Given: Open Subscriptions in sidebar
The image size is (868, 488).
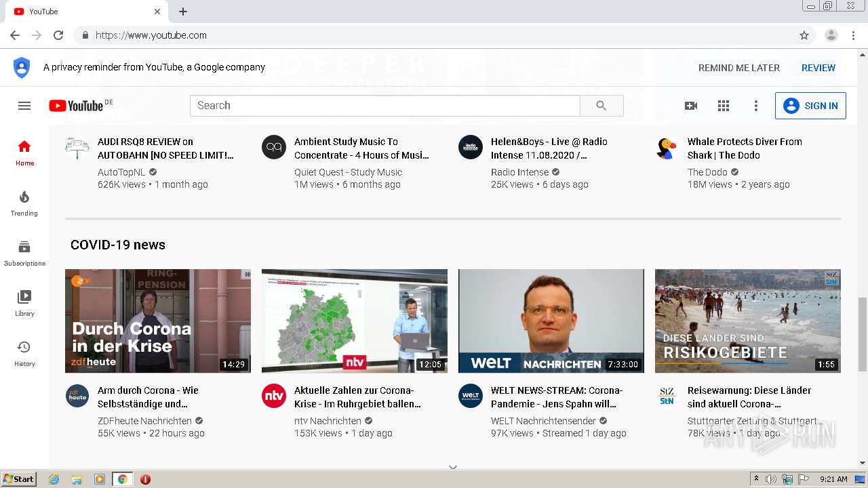Looking at the screenshot, I should pos(24,253).
